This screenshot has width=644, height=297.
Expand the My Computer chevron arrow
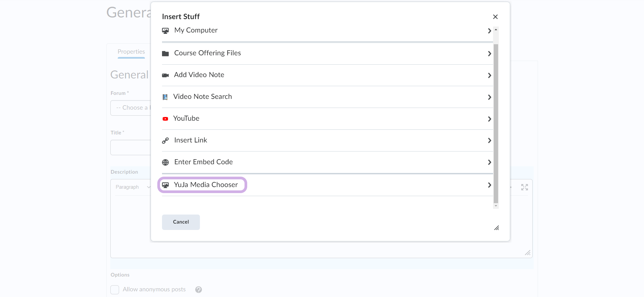[x=489, y=31]
